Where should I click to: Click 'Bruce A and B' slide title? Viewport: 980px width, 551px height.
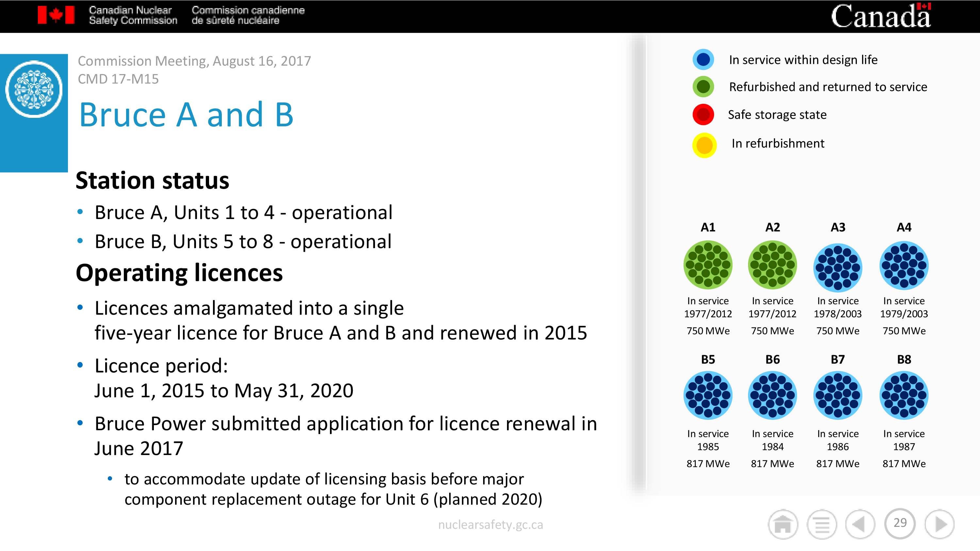point(186,114)
